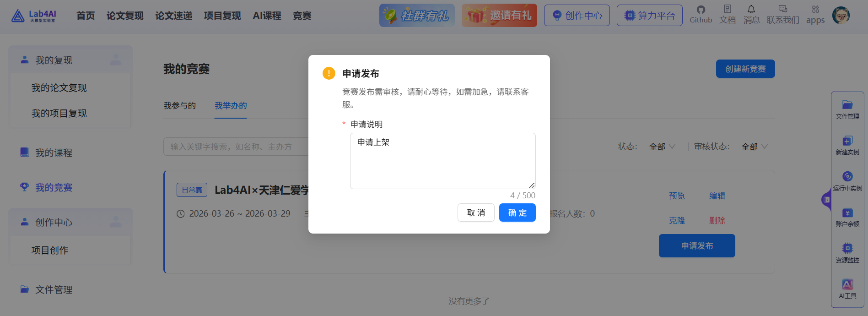868x316 pixels.
Task: Open the 联系我们 contact icon
Action: [783, 9]
